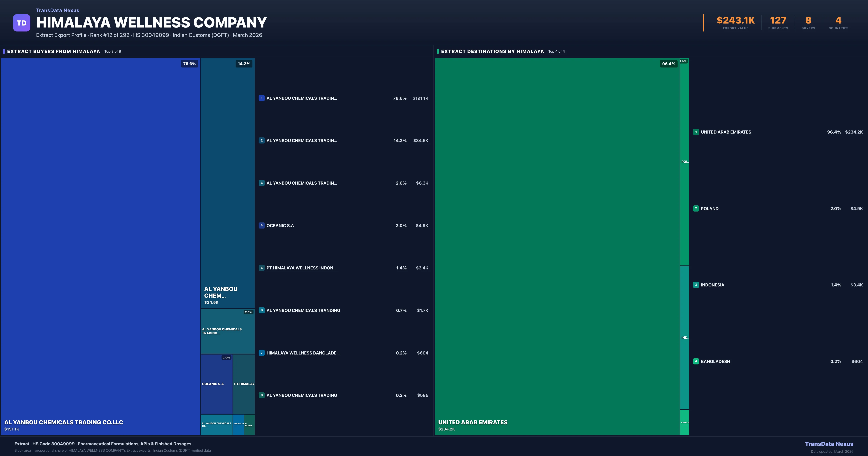The height and width of the screenshot is (456, 868).
Task: Click rank badge 3 beside INDONESIA
Action: click(x=696, y=285)
